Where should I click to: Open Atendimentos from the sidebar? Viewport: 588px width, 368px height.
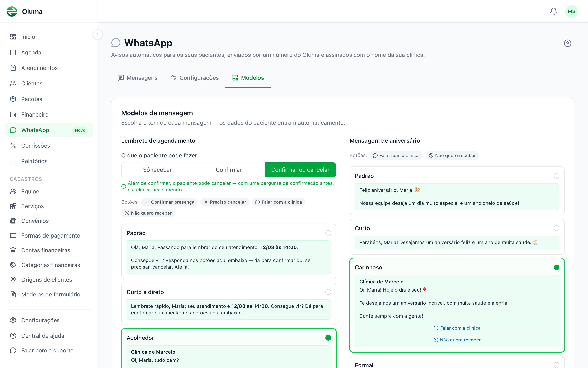(49, 68)
